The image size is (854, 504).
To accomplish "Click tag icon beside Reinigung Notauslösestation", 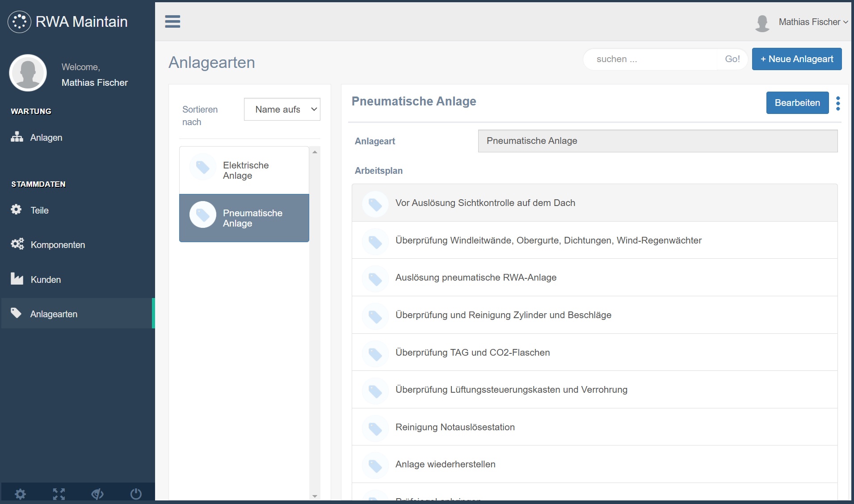I will pos(375,428).
